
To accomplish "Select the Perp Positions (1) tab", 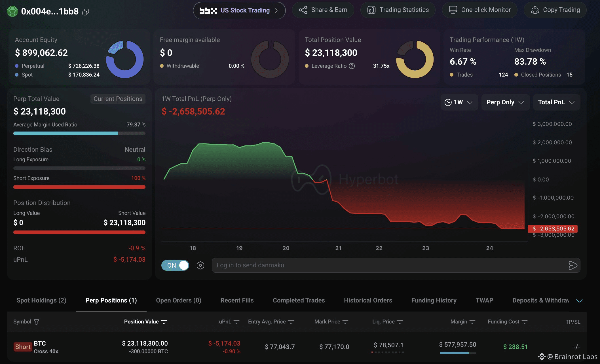I will click(111, 300).
